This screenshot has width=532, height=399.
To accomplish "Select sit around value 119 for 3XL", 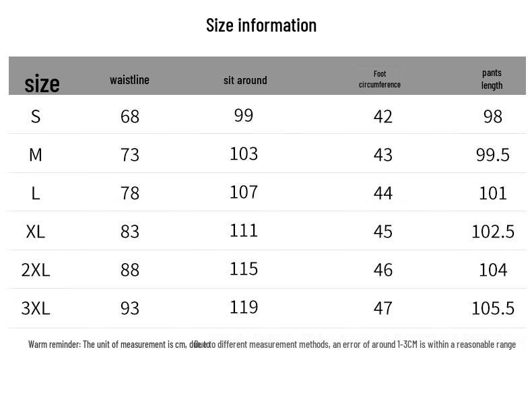I will coord(244,307).
